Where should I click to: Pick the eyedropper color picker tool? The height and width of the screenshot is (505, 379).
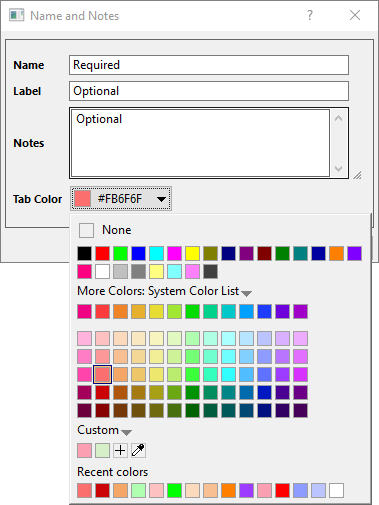click(x=138, y=450)
